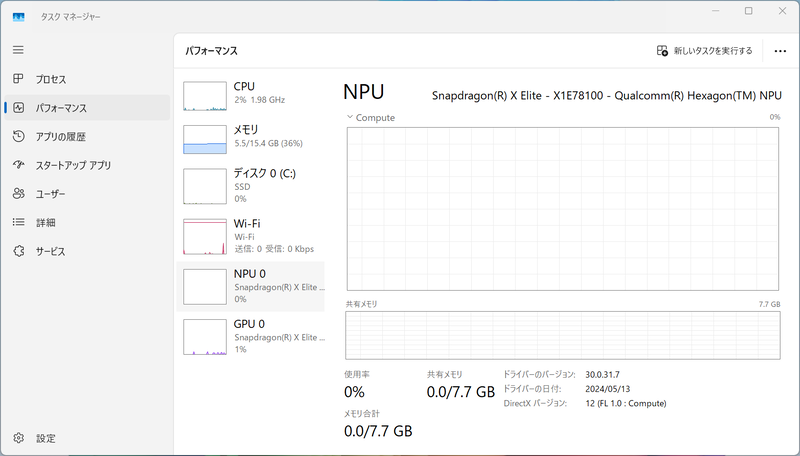Select the パフォーマンス sidebar icon
Viewport: 800px width, 456px height.
pyautogui.click(x=18, y=108)
